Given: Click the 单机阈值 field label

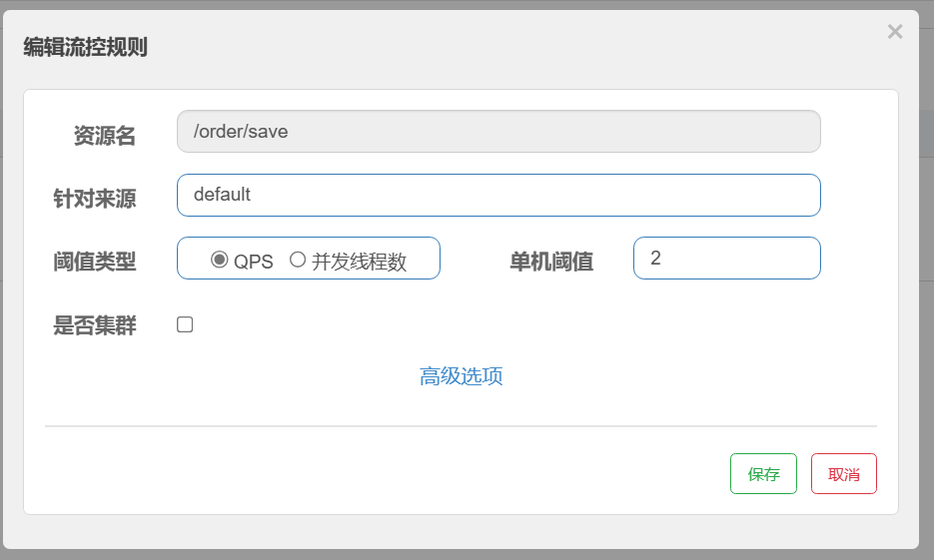Looking at the screenshot, I should (551, 262).
